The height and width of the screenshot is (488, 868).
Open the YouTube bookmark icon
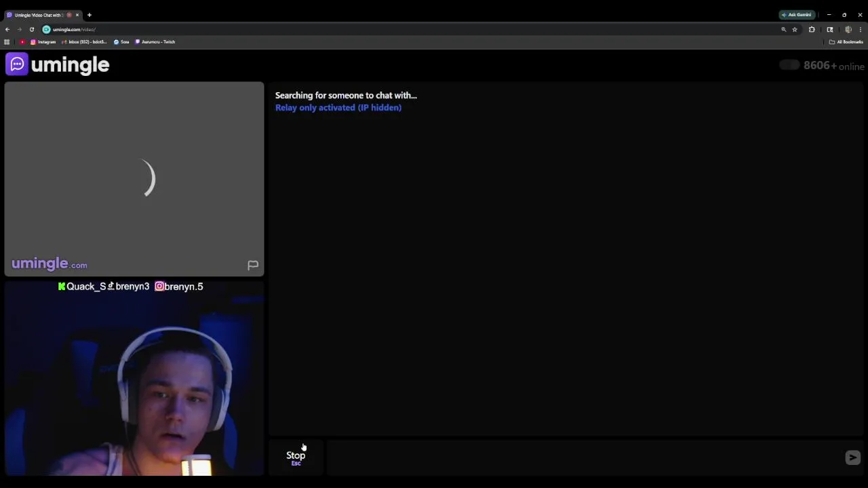click(x=22, y=42)
